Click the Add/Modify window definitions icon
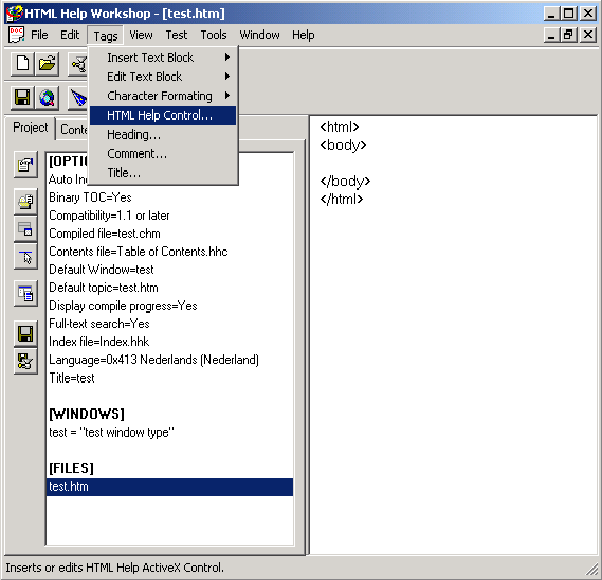The image size is (602, 580). pos(26,230)
